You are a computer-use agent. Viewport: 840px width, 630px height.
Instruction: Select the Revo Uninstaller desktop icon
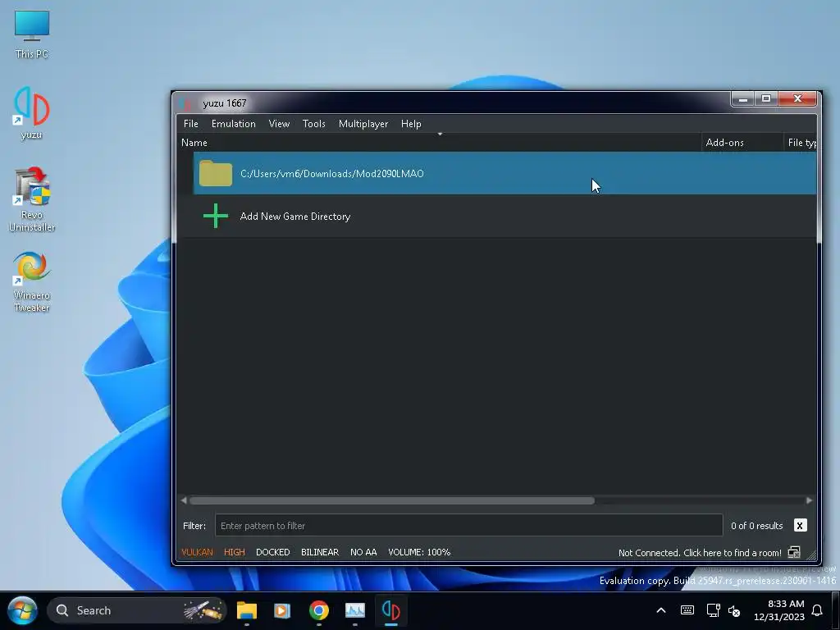point(32,199)
